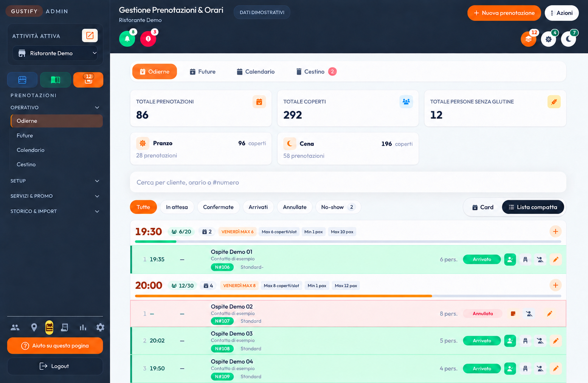Screen dimensions: 588x383
Task: Click the Logout button
Action: (55, 366)
